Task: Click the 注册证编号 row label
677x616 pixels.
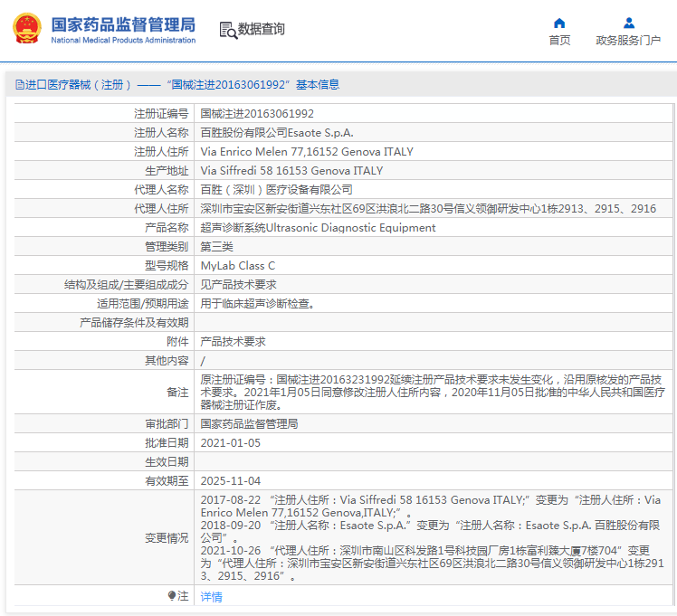Action: click(161, 114)
